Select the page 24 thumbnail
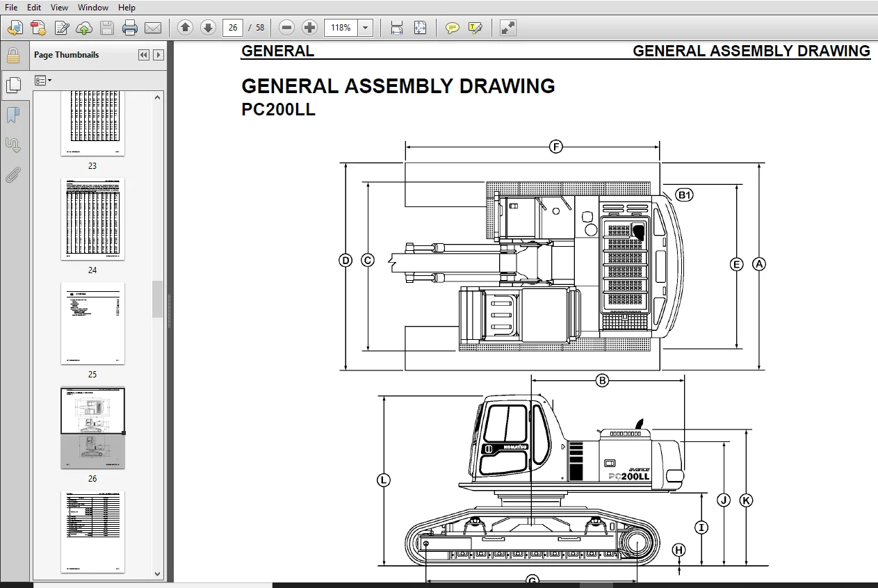The height and width of the screenshot is (588, 878). click(x=92, y=219)
